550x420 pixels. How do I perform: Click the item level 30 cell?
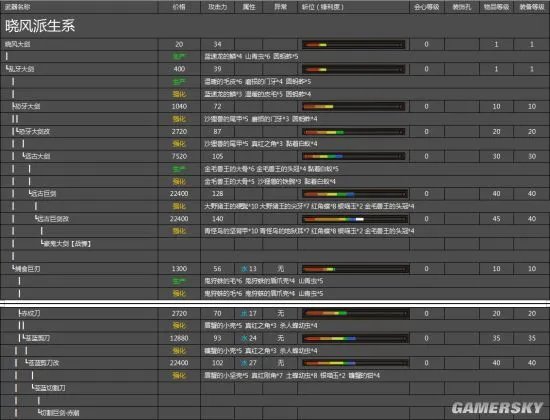[x=496, y=156]
